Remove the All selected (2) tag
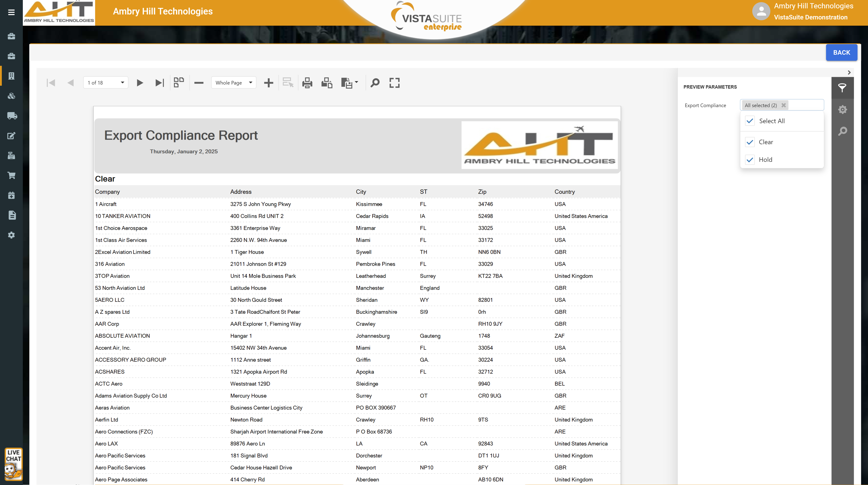Screen dimensions: 868x485 (783, 105)
